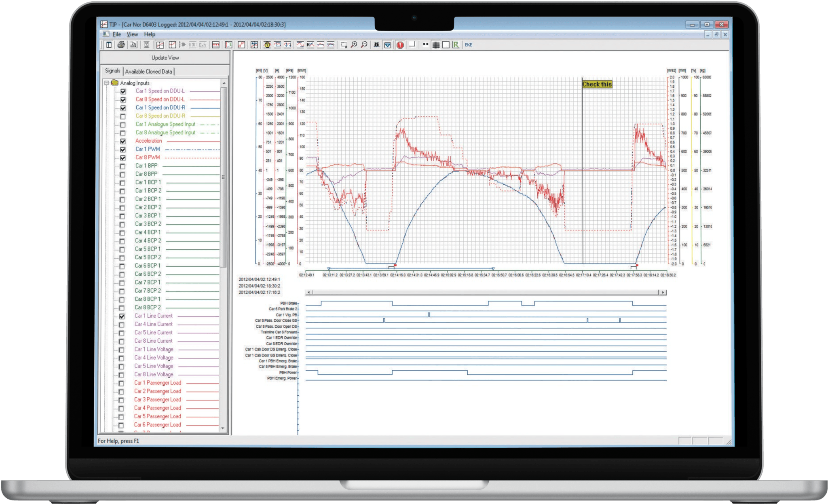This screenshot has width=828, height=504.
Task: Click the zoom in magnifier icon
Action: [x=354, y=45]
